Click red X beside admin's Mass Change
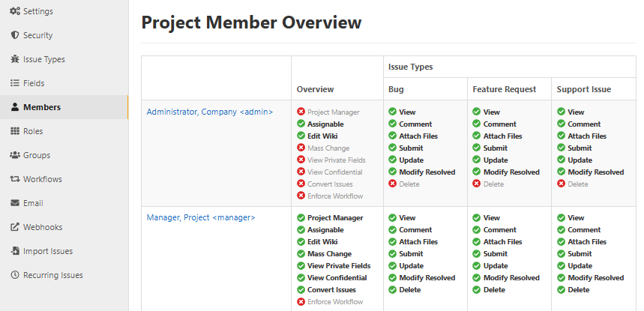Viewport: 644px width, 311px height. [x=301, y=148]
